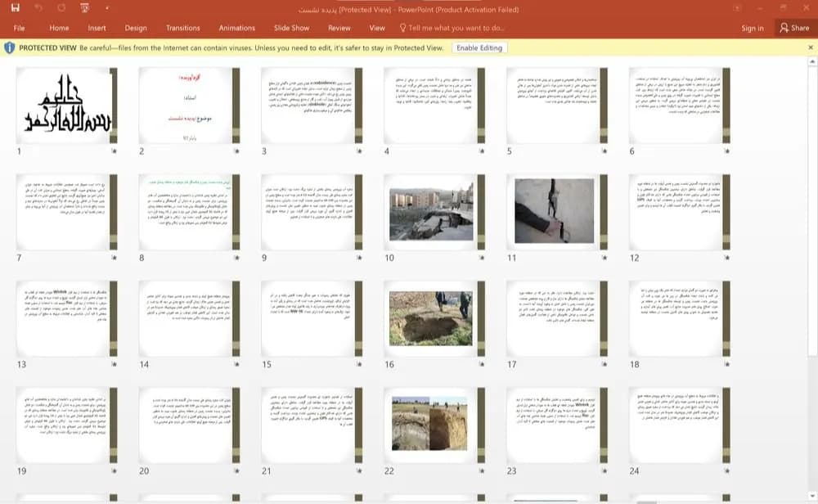Switch to the Home ribbon tab
The width and height of the screenshot is (818, 504).
tap(59, 28)
